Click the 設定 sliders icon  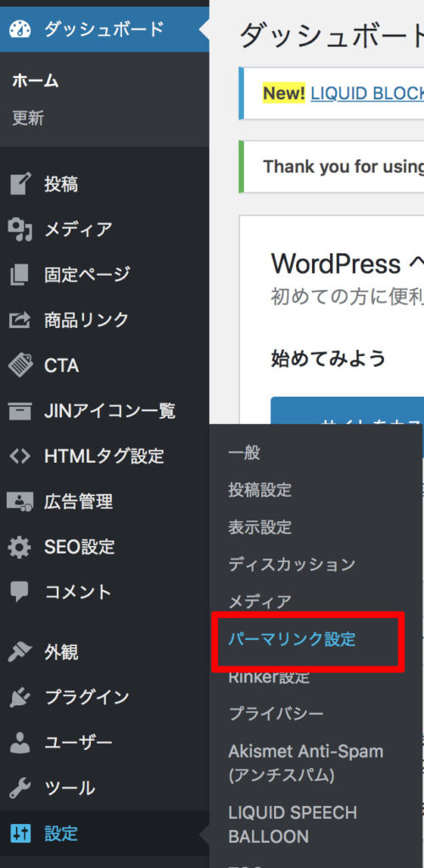point(21,834)
